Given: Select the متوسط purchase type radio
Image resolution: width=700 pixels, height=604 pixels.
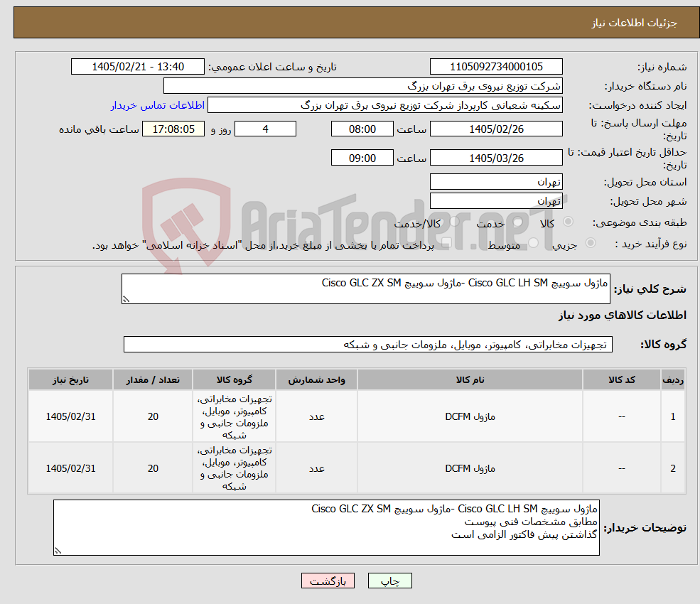Looking at the screenshot, I should (534, 243).
